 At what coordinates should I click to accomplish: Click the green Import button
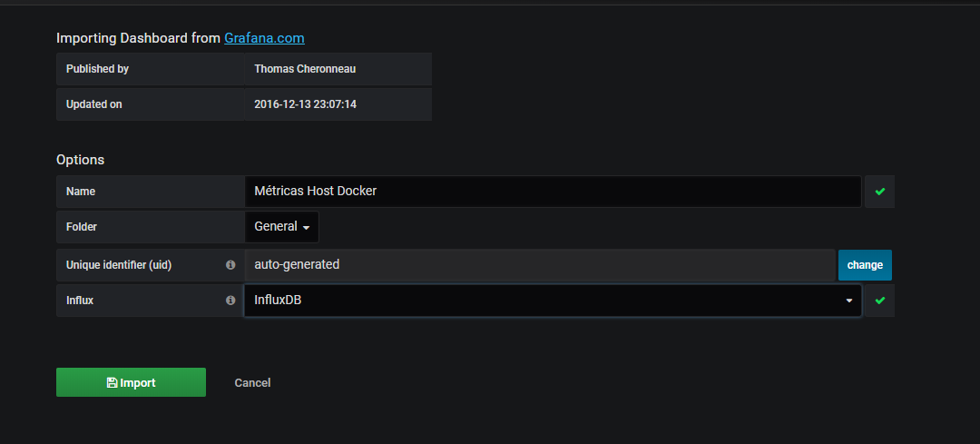point(132,382)
